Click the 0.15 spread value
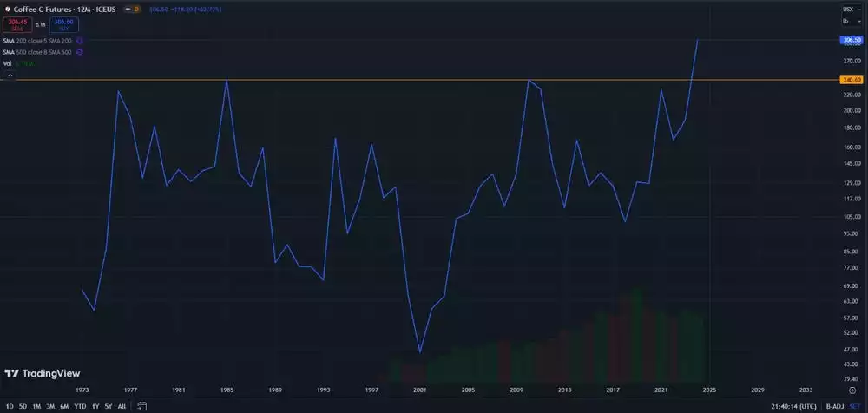This screenshot has height=413, width=868. (x=41, y=25)
